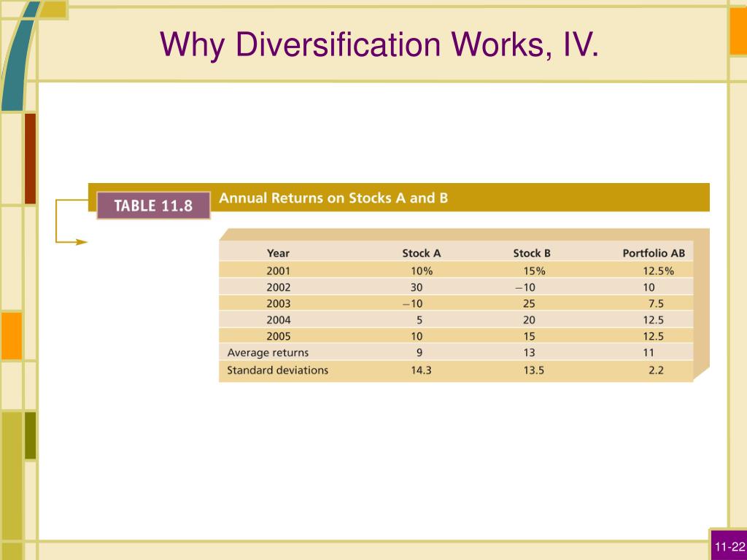Image resolution: width=747 pixels, height=560 pixels.
Task: Click Portfolio AB's "12.5" value for 2004
Action: [x=653, y=319]
